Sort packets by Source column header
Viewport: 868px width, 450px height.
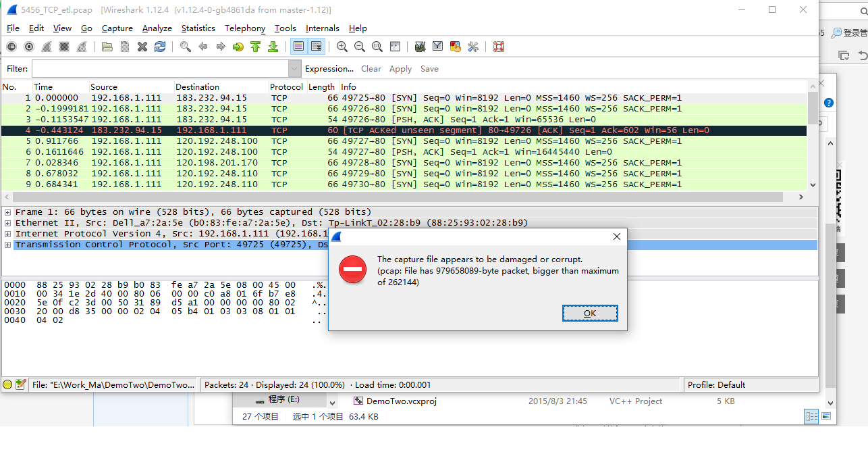[x=132, y=87]
